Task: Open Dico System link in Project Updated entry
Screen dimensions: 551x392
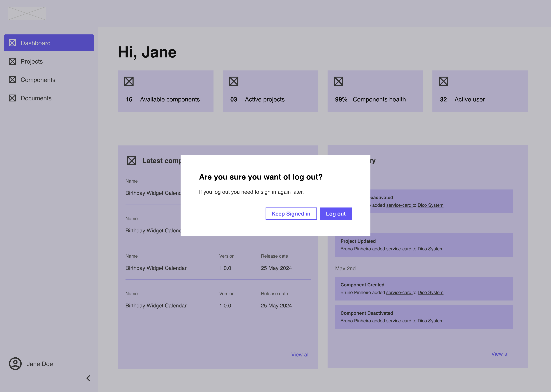Action: (x=430, y=249)
